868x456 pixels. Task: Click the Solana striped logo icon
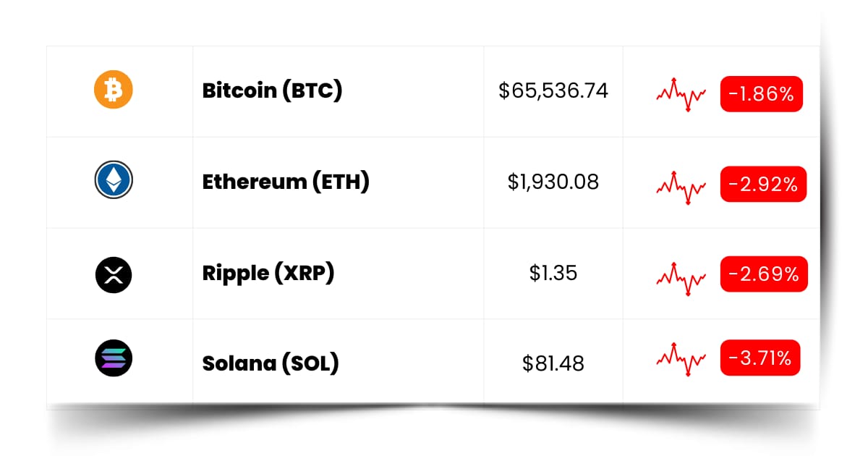[x=114, y=358]
